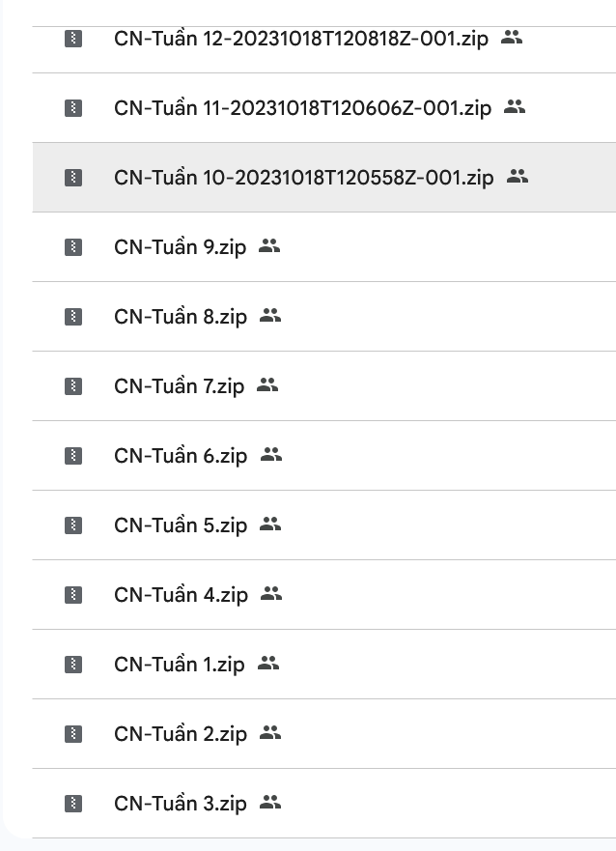This screenshot has height=851, width=616.
Task: Open the highlighted CN-Tuần 10 zip file name
Action: [303, 178]
